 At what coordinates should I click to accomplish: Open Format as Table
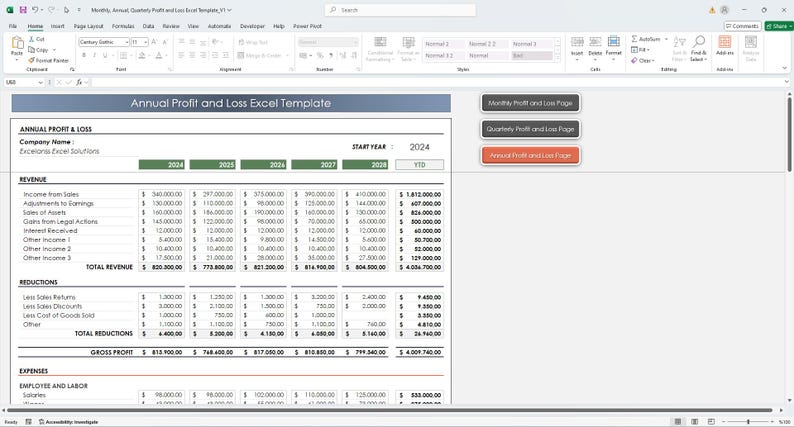coord(408,49)
